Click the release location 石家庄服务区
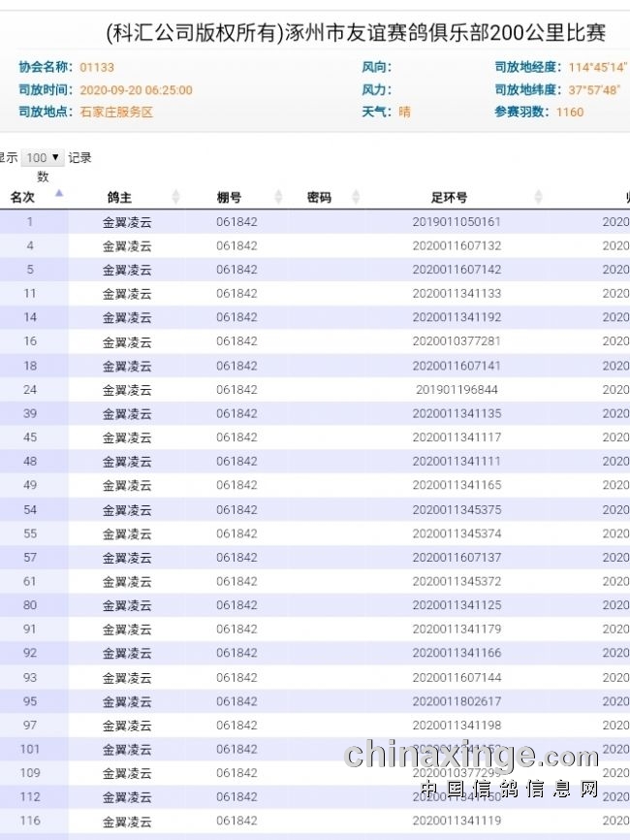Image resolution: width=630 pixels, height=840 pixels. click(116, 112)
